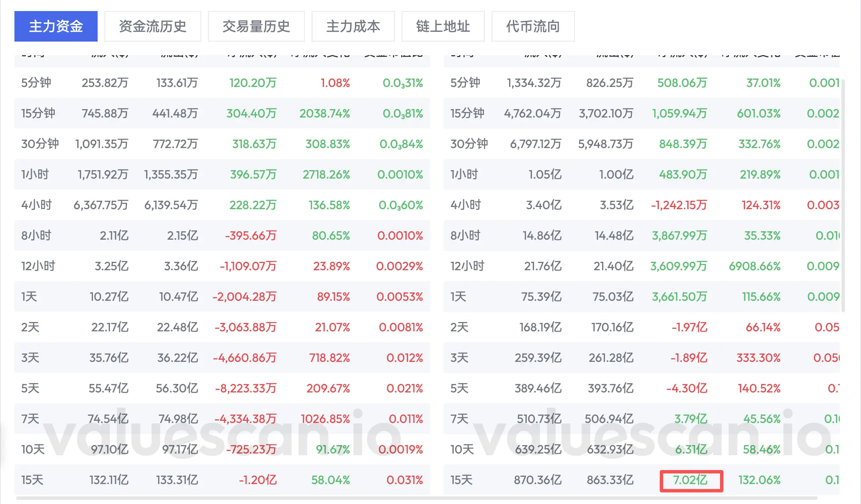Switch to the 代币流向 tab
861x504 pixels.
point(533,26)
